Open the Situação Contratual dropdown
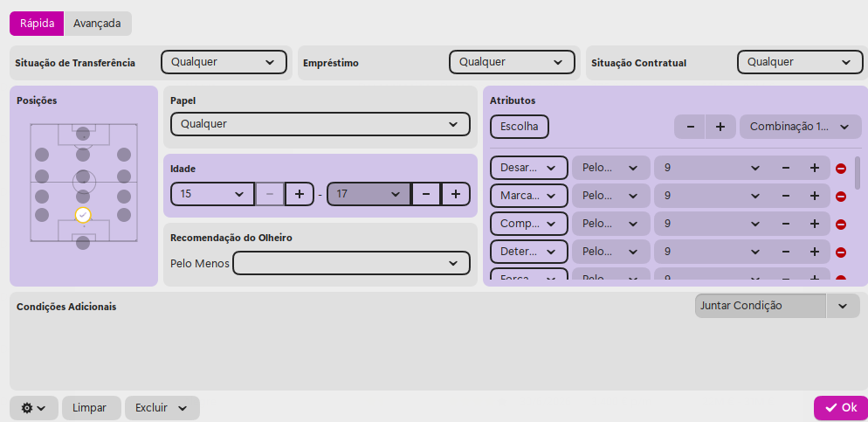The image size is (868, 422). pos(800,62)
